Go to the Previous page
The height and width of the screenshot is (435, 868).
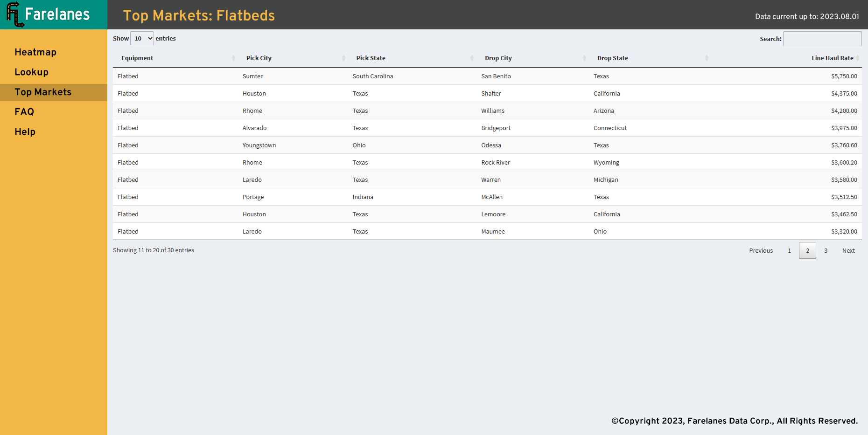point(761,250)
